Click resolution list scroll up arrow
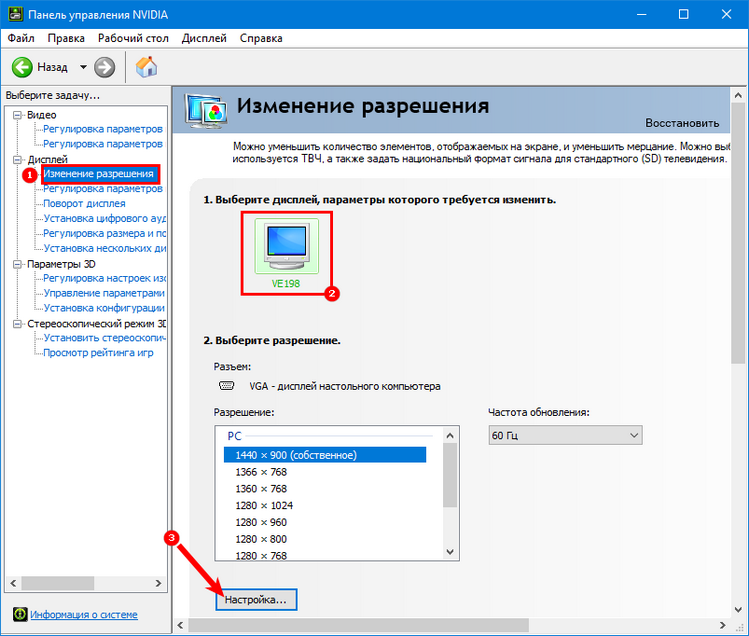 [450, 435]
